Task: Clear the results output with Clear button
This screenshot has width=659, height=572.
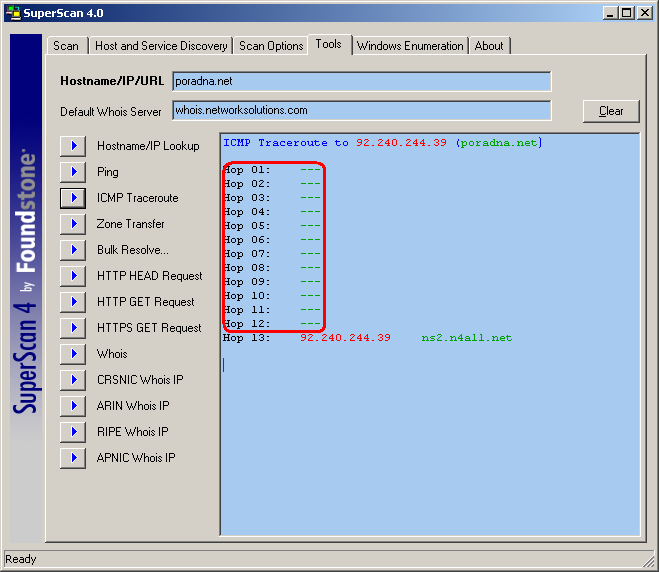Action: tap(611, 111)
